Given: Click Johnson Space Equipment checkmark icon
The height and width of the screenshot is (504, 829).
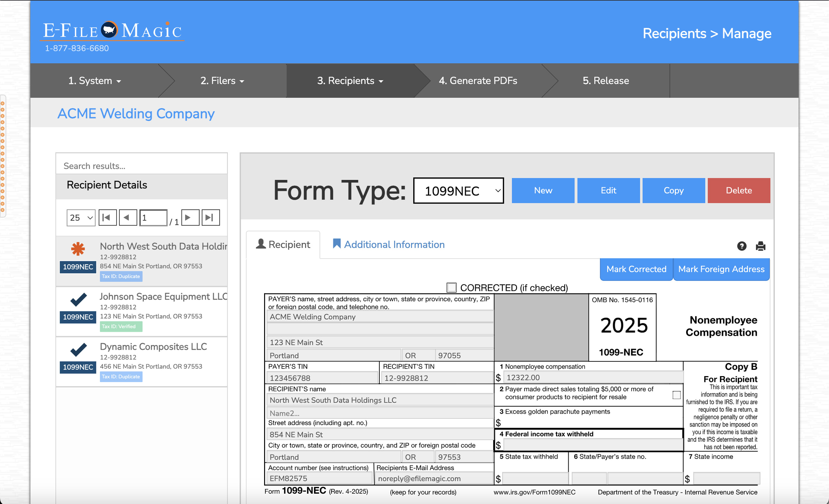Looking at the screenshot, I should (78, 299).
